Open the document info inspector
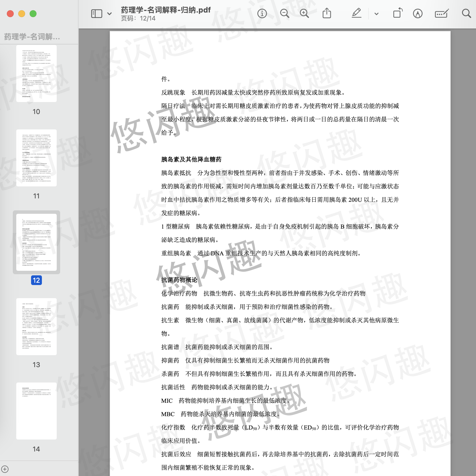Viewport: 476px width, 476px height. [262, 13]
